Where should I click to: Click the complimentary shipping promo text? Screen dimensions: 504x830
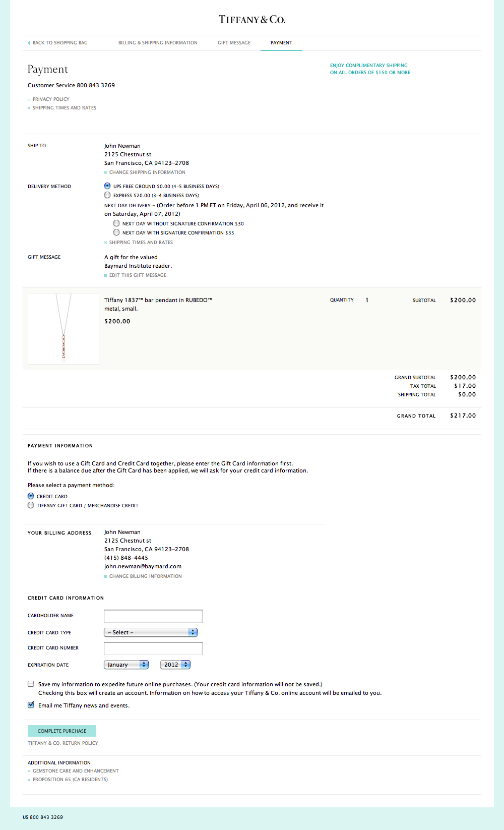(370, 69)
